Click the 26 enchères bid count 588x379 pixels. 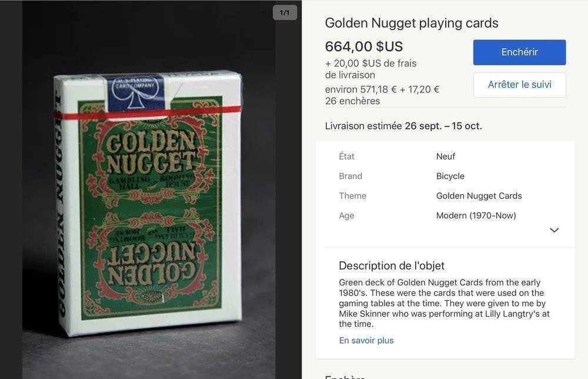click(352, 101)
